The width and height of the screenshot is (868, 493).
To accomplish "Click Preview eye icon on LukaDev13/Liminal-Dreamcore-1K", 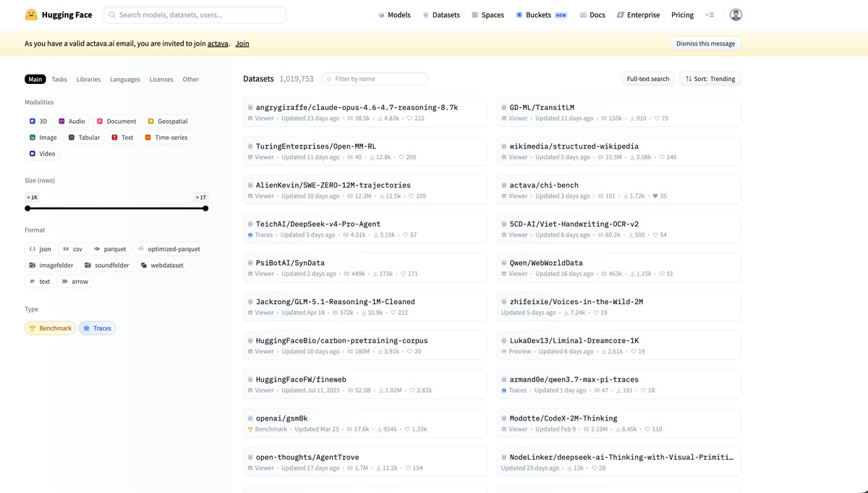I will pos(504,351).
